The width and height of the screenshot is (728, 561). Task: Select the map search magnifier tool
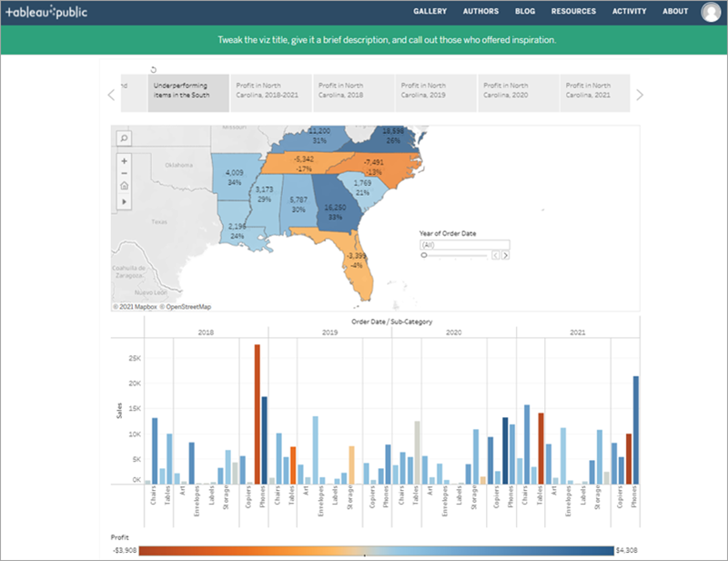tap(123, 137)
